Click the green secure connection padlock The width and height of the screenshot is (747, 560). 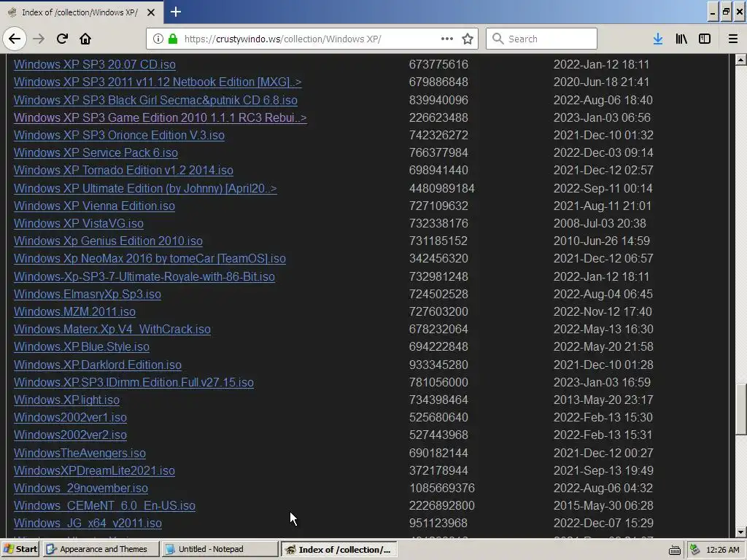pyautogui.click(x=173, y=39)
